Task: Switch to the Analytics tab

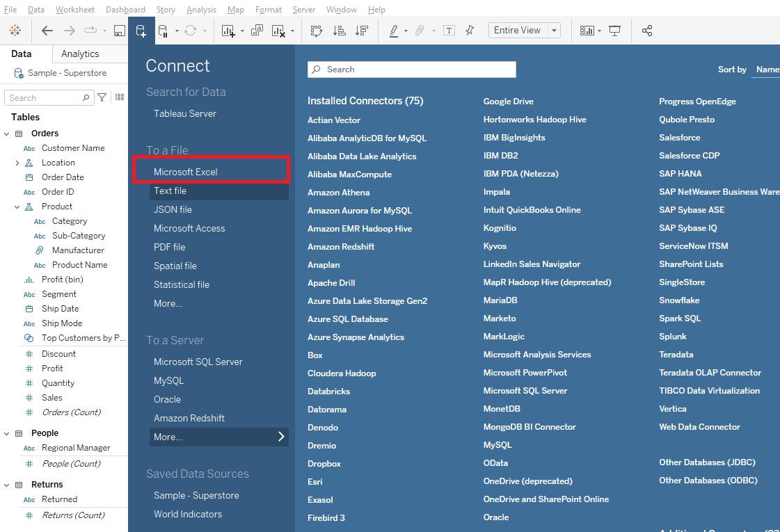Action: [80, 54]
